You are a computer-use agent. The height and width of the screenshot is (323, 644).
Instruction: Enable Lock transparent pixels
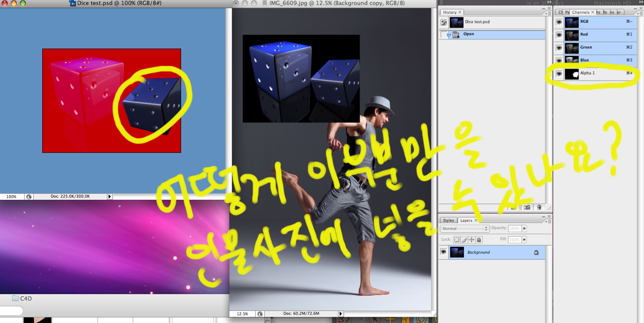click(457, 240)
